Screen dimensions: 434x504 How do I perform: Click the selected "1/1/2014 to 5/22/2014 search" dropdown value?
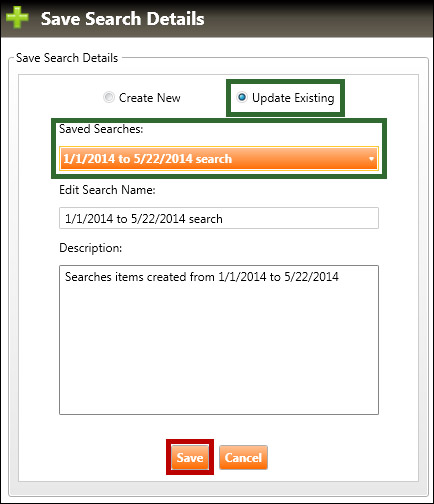[147, 159]
